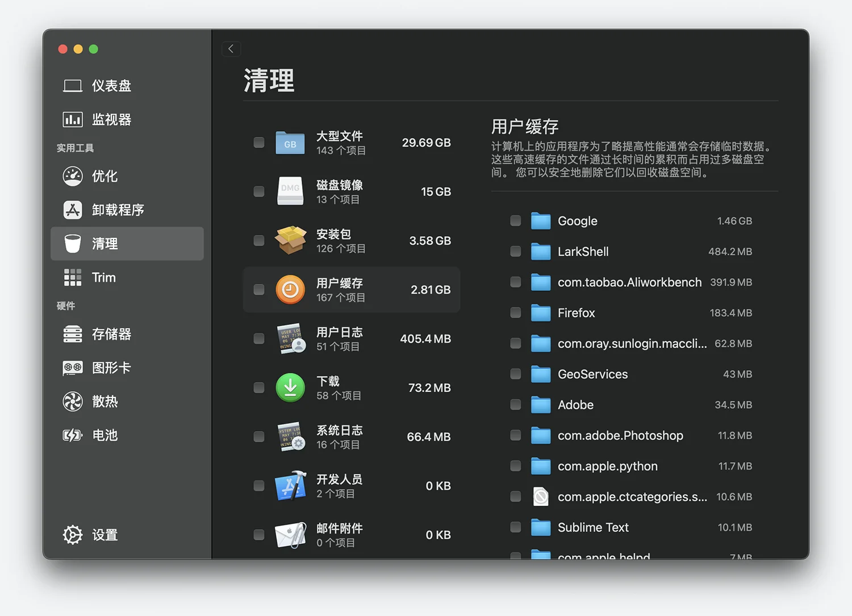This screenshot has height=616, width=852.
Task: Check the 邮件附件 checkbox
Action: point(259,535)
